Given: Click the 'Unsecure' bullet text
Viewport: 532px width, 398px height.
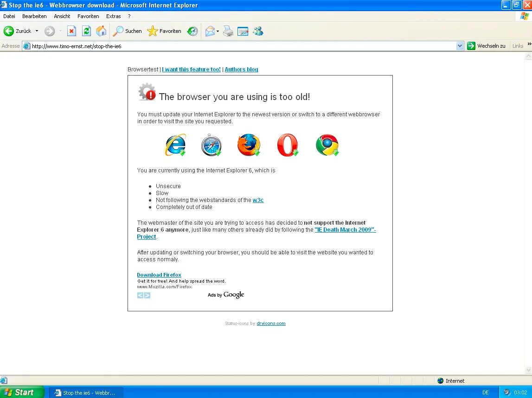Looking at the screenshot, I should coord(168,186).
